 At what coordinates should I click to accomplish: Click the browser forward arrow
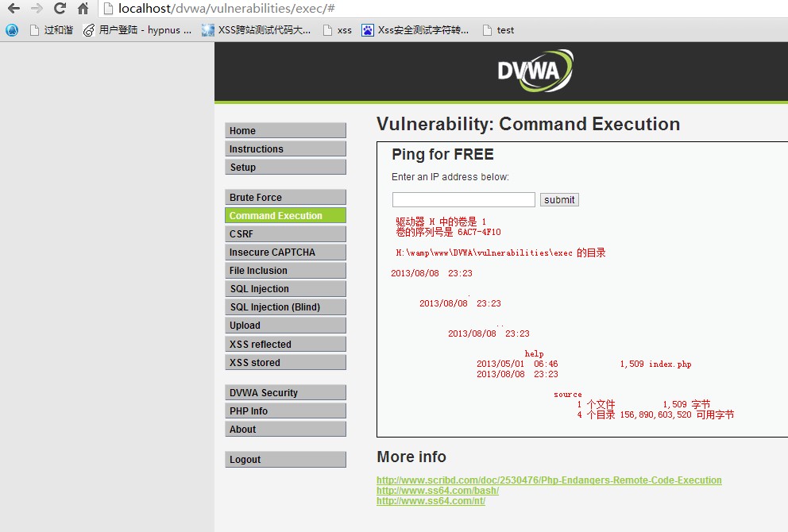pos(37,8)
